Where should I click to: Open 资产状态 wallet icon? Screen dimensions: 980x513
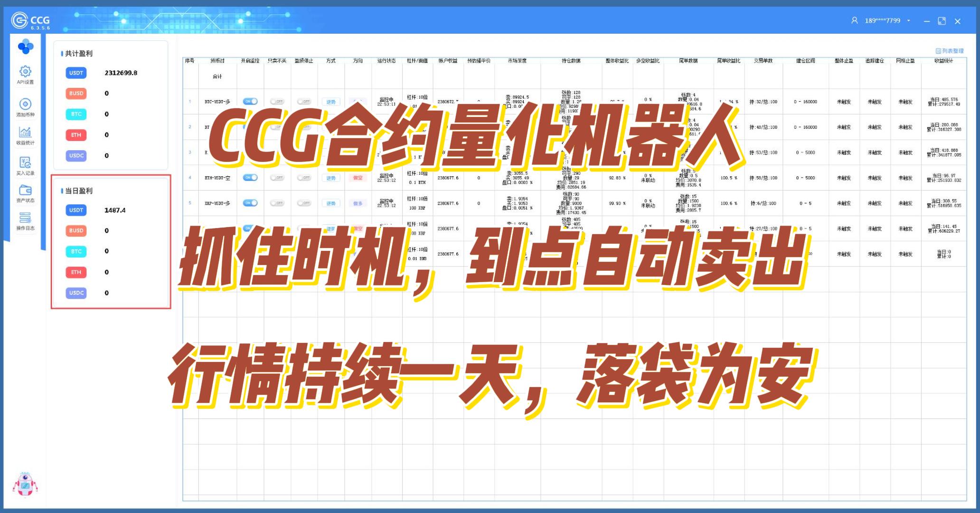pos(25,190)
